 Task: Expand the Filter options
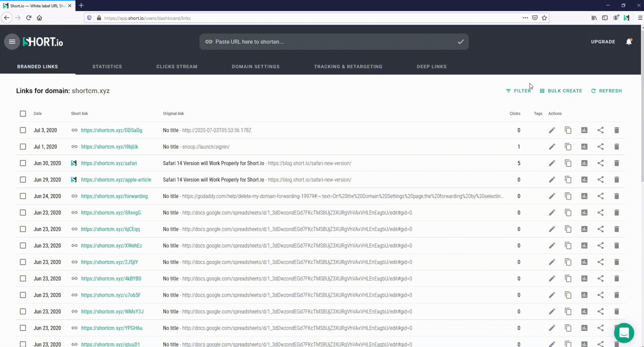point(518,91)
